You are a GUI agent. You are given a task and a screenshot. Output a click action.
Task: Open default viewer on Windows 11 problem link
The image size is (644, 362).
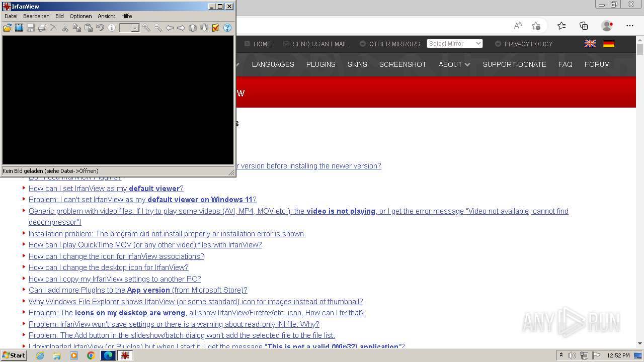142,200
